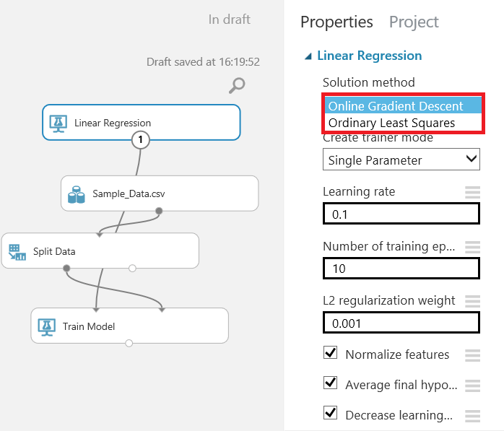Toggle Decrease learning rate checkbox
The height and width of the screenshot is (431, 504).
click(x=330, y=413)
